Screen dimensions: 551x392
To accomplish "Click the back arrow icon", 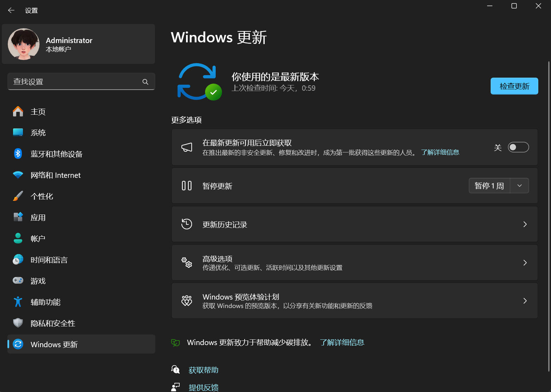I will [11, 10].
